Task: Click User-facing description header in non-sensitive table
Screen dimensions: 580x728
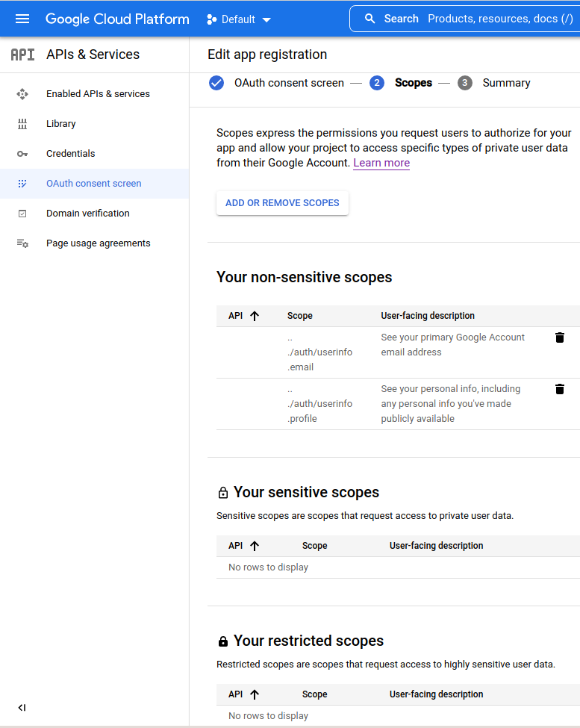Action: point(428,316)
